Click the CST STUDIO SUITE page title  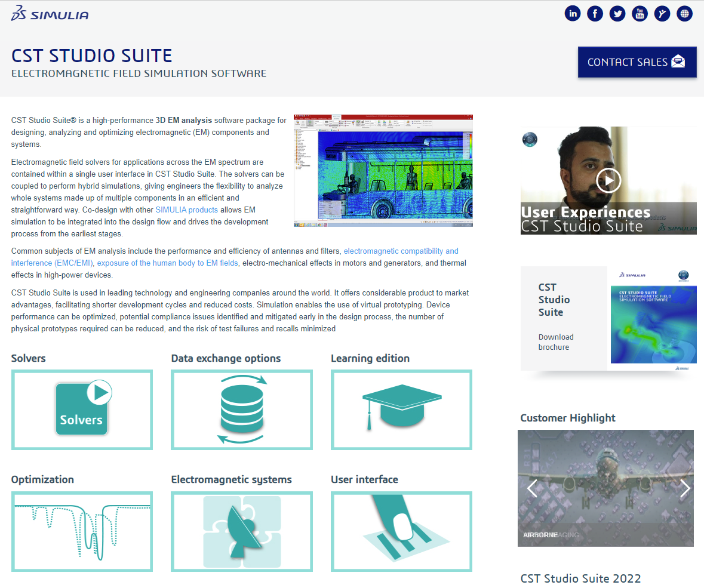(91, 56)
